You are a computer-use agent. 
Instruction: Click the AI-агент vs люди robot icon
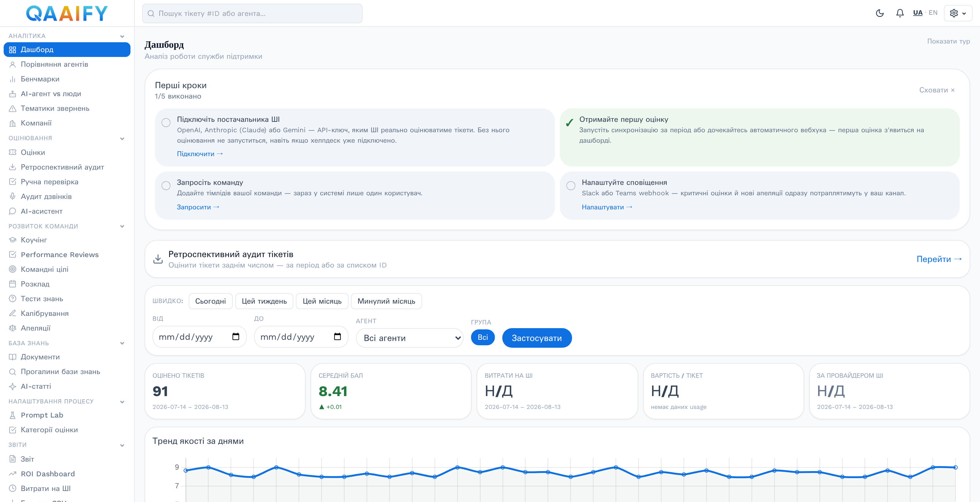tap(13, 94)
